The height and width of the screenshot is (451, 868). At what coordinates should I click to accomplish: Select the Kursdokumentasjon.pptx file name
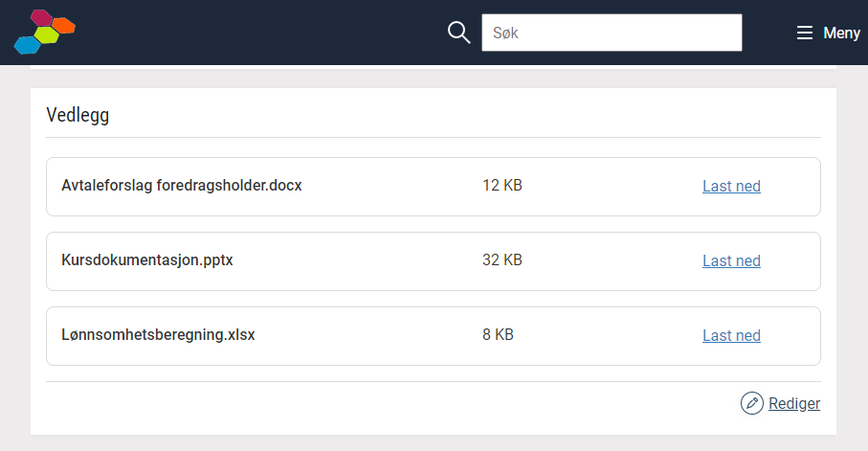[147, 259]
